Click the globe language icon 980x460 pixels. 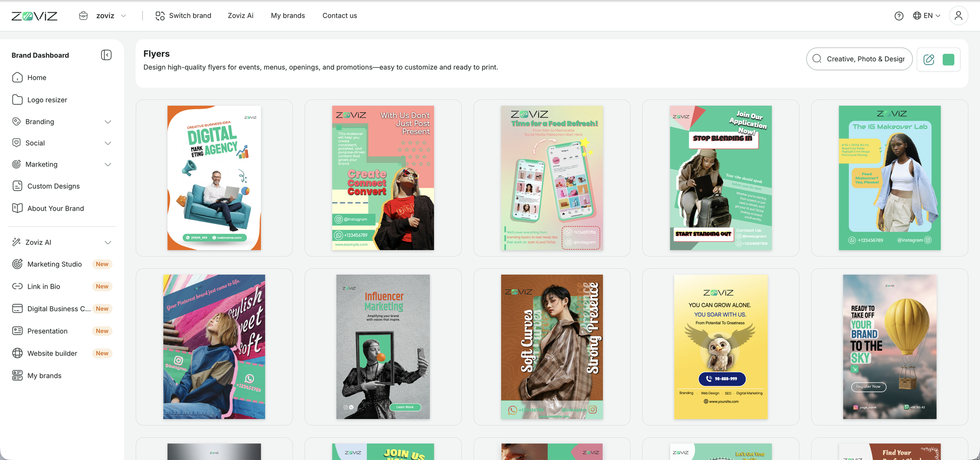point(917,16)
